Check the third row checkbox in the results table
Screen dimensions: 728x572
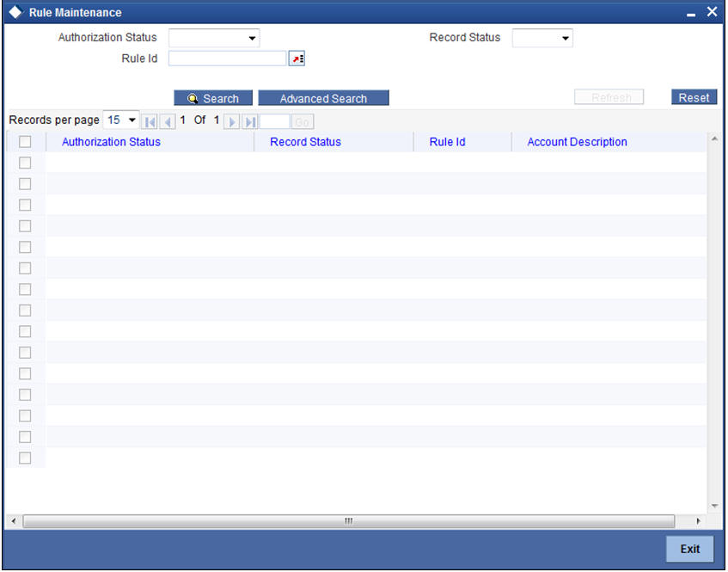pos(25,205)
